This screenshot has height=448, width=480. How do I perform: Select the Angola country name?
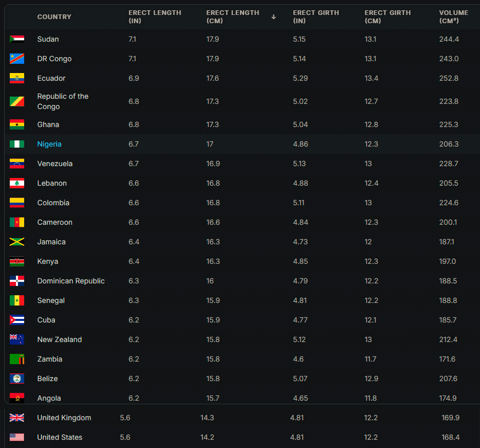point(49,398)
